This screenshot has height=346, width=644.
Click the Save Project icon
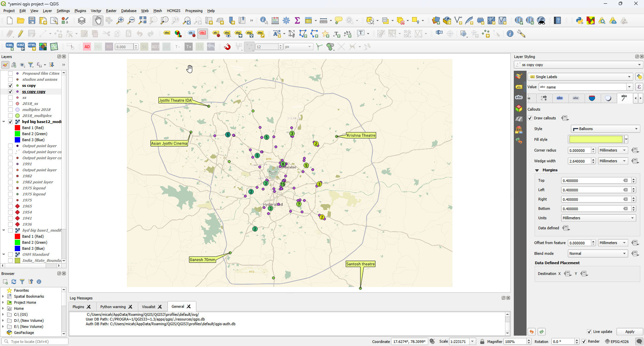(32, 21)
